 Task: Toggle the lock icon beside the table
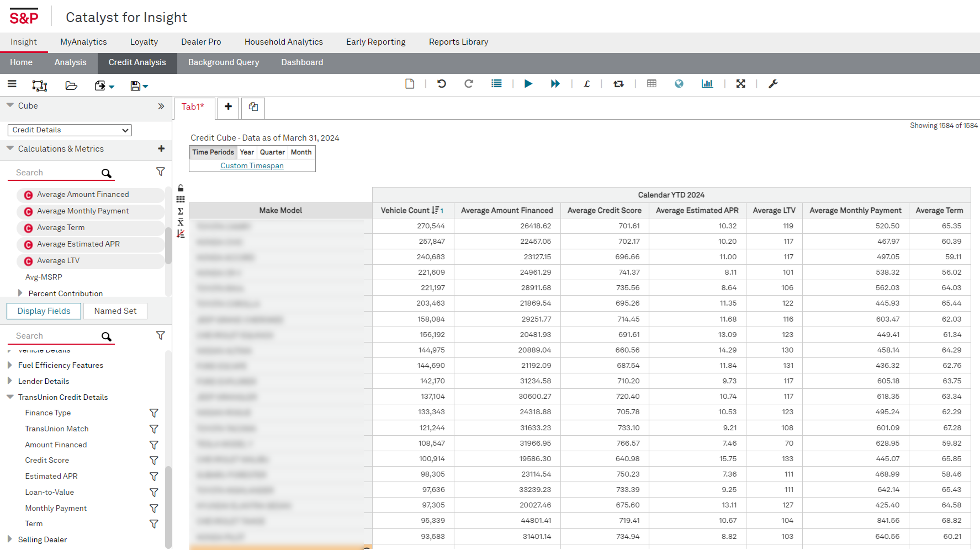click(181, 188)
